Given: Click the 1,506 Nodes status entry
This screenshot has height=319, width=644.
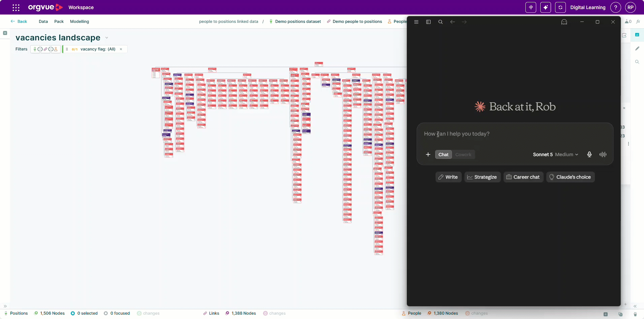Looking at the screenshot, I should (50, 313).
